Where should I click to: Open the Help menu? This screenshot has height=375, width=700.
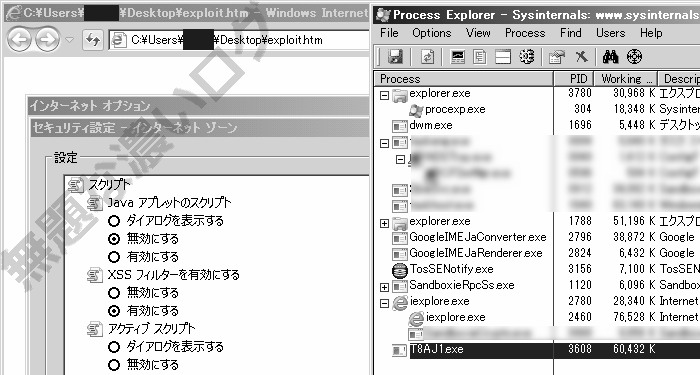point(651,33)
